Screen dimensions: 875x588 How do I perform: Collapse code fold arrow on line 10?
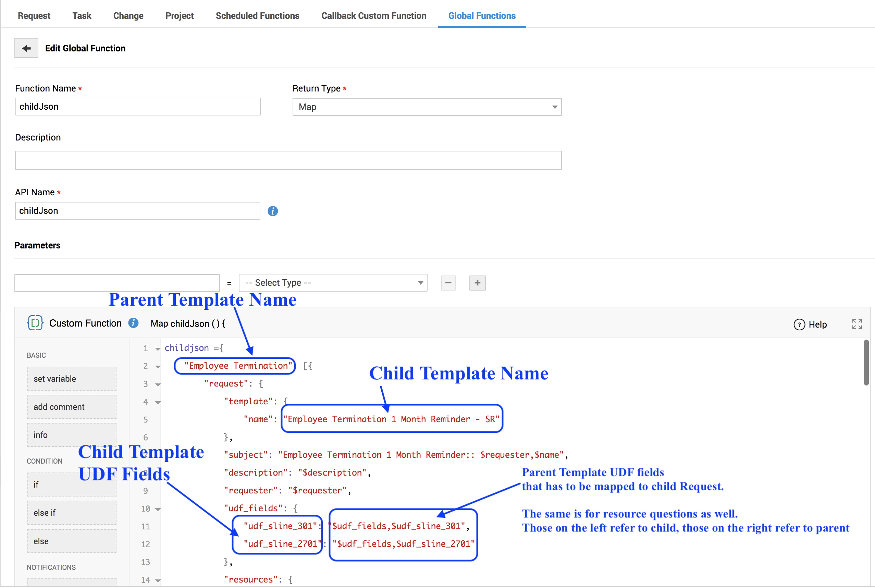click(x=158, y=509)
